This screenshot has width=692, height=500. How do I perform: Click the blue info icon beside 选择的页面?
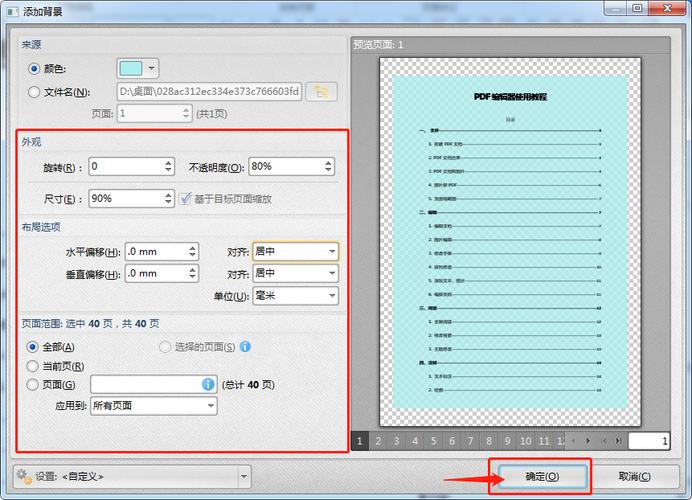pos(245,347)
